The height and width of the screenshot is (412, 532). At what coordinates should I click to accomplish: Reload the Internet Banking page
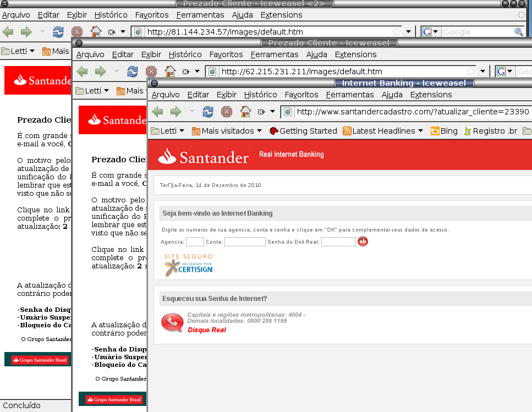coord(207,112)
